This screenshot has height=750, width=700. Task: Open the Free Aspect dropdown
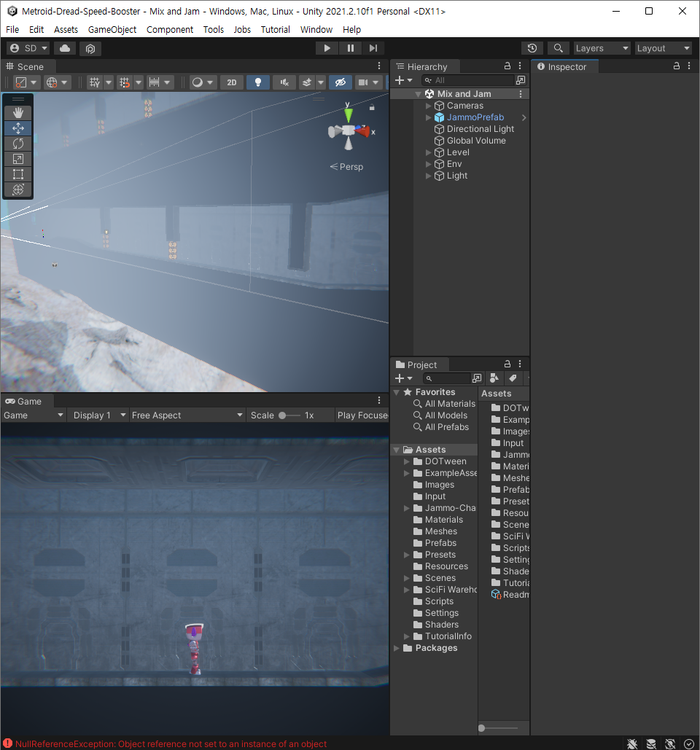[x=187, y=415]
